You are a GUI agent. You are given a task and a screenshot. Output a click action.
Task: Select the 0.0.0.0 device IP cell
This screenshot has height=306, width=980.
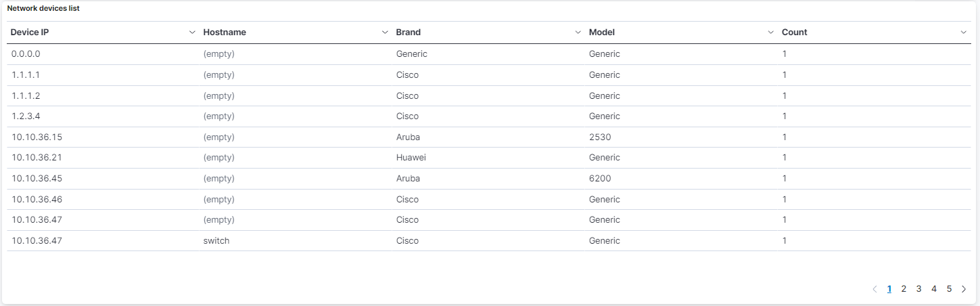click(x=27, y=54)
